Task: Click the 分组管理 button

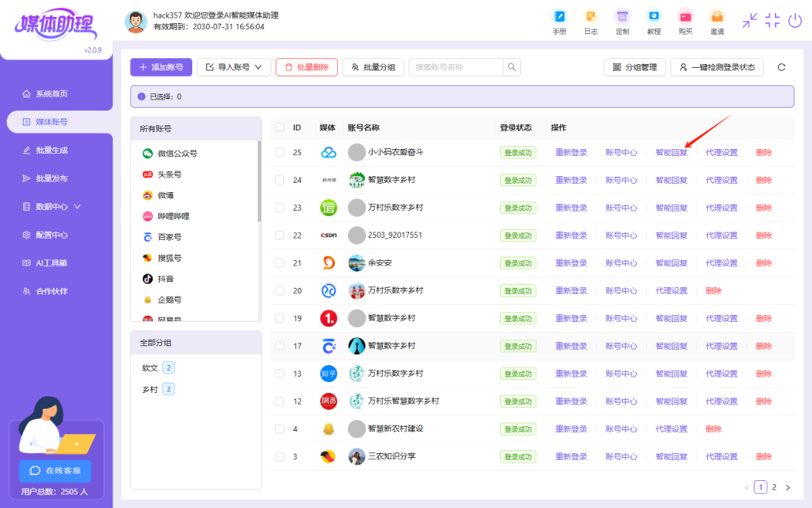Action: [635, 67]
